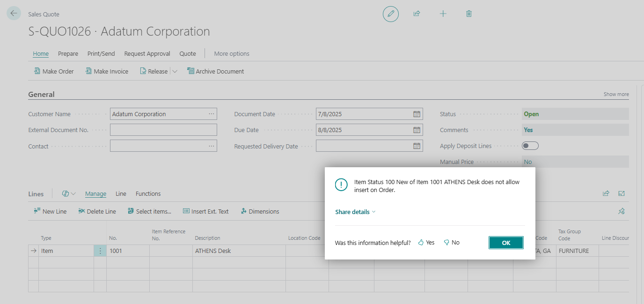Click External Document No. field

(x=163, y=130)
